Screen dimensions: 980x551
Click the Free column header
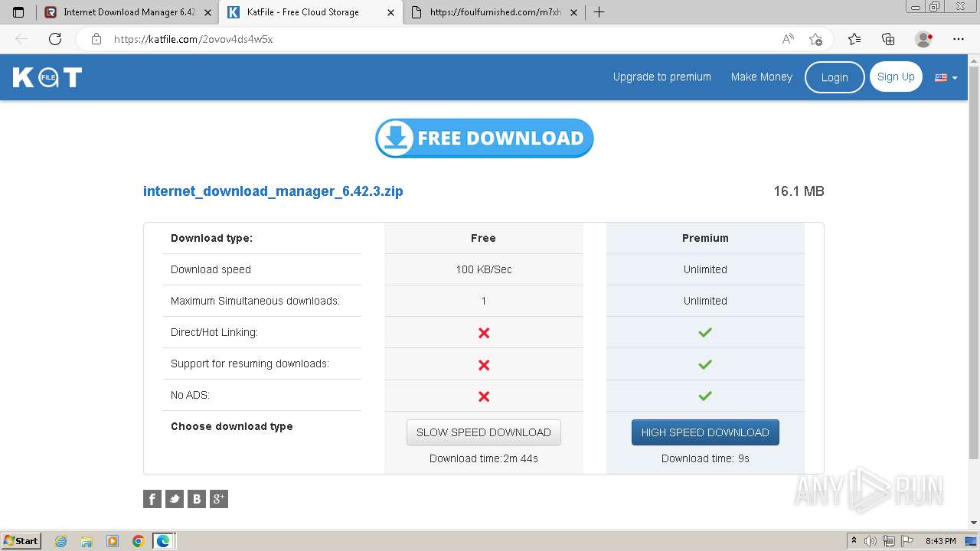[x=483, y=238]
